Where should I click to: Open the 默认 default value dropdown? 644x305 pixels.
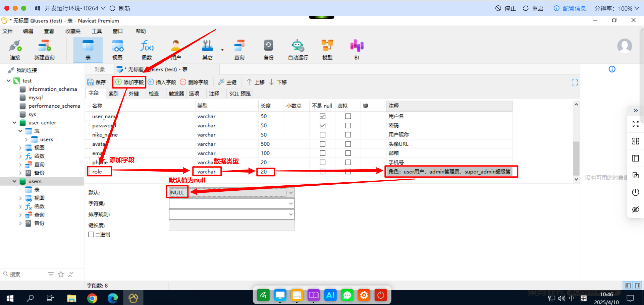tap(291, 192)
